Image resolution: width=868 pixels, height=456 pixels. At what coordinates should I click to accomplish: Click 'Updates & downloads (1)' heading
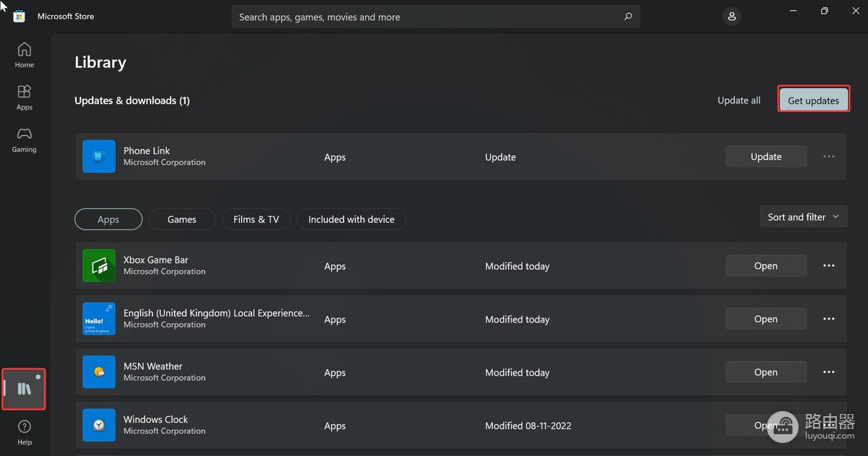point(132,101)
